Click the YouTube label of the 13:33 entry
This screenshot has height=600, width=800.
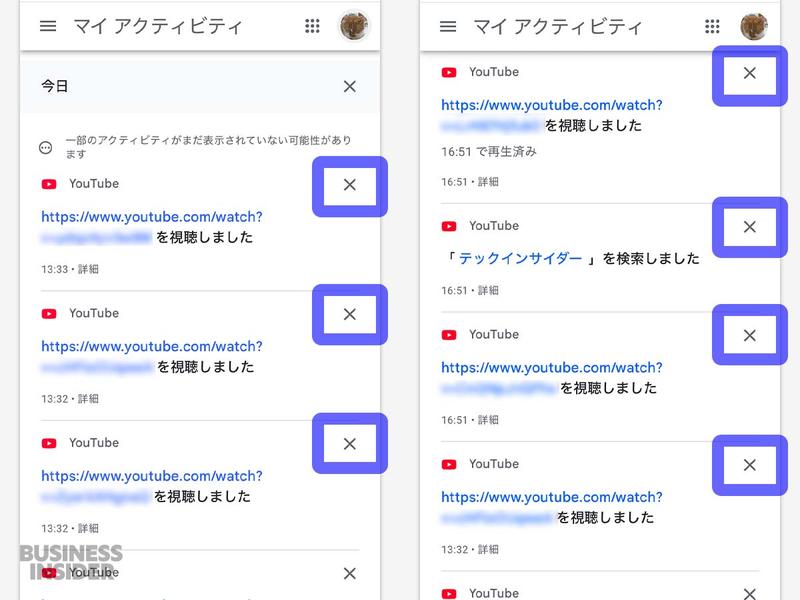[94, 184]
